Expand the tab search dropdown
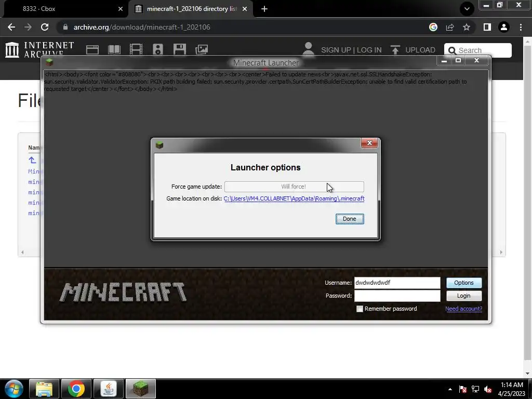532x399 pixels. coord(467,9)
